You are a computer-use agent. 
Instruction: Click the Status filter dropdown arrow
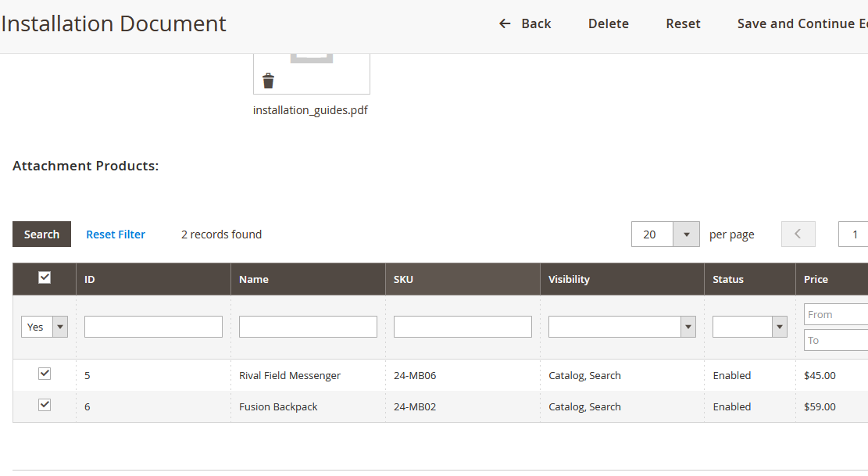click(x=779, y=326)
